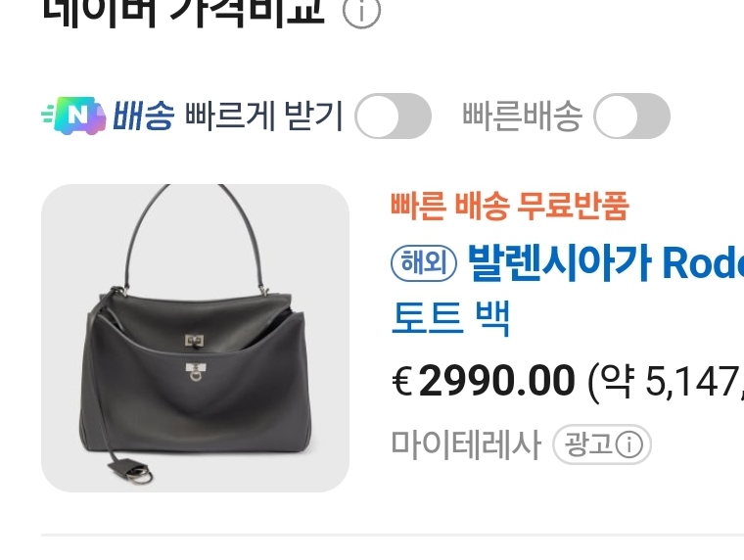Tap the 빠른 배송 무료반품 orange label
Image resolution: width=744 pixels, height=560 pixels.
coord(510,206)
